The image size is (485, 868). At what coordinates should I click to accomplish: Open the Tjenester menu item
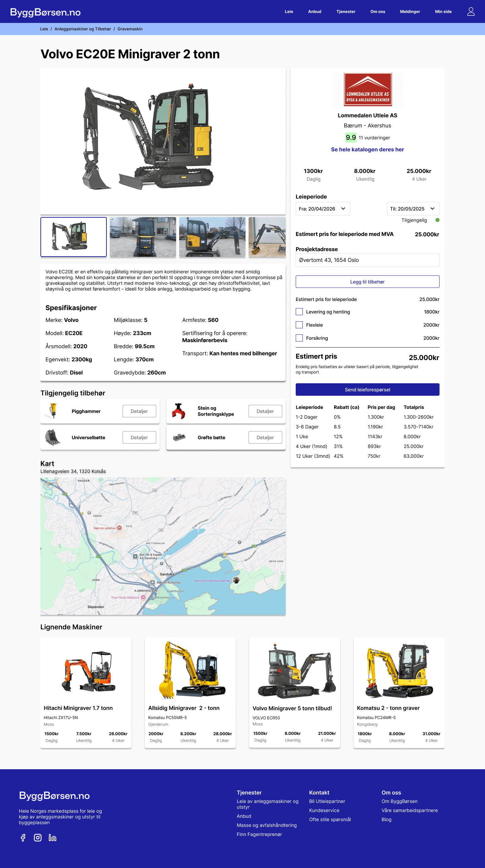click(x=346, y=11)
